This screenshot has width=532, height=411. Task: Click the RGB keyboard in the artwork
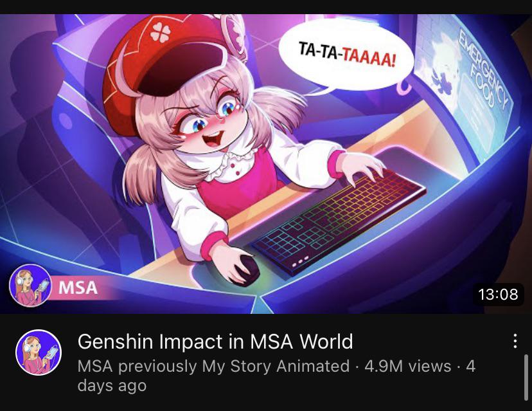pos(339,220)
